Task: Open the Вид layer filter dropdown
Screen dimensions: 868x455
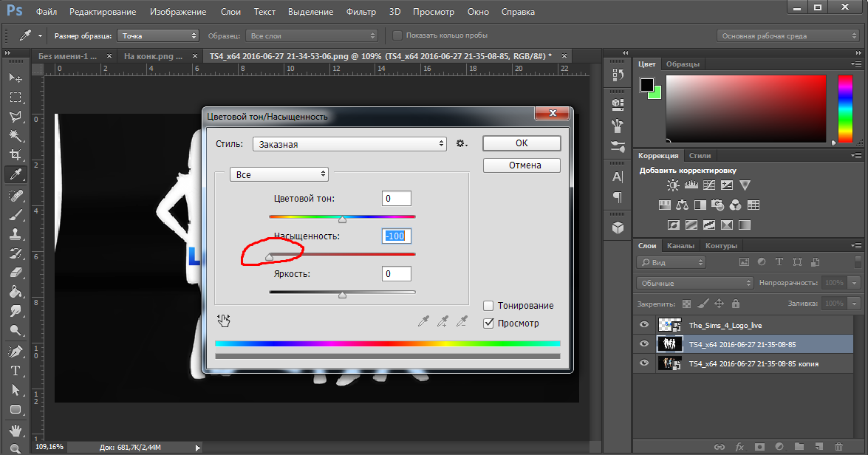Action: point(671,262)
